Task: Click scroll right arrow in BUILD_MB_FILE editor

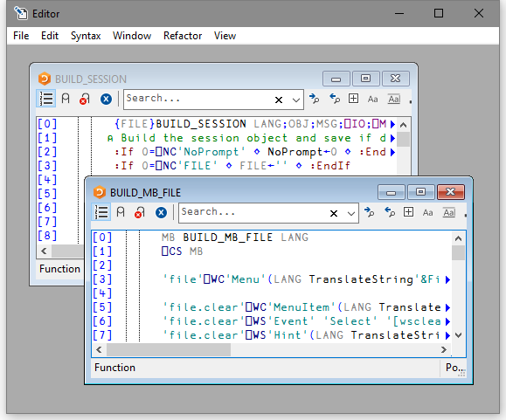Action: click(444, 350)
